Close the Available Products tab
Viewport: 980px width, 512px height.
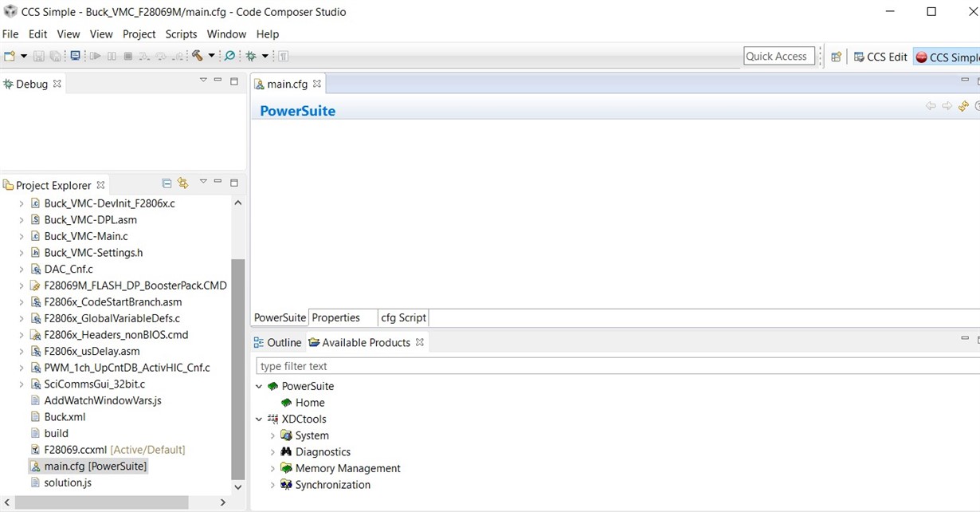(420, 342)
